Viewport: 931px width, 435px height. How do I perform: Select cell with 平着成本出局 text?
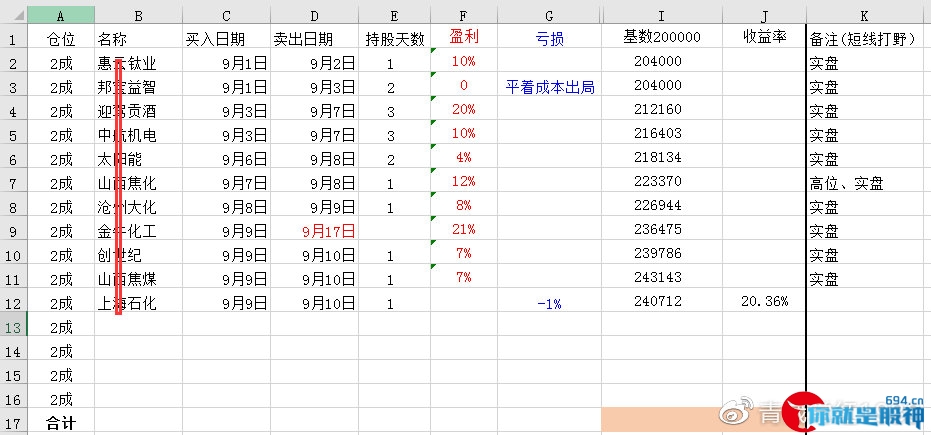pyautogui.click(x=549, y=87)
